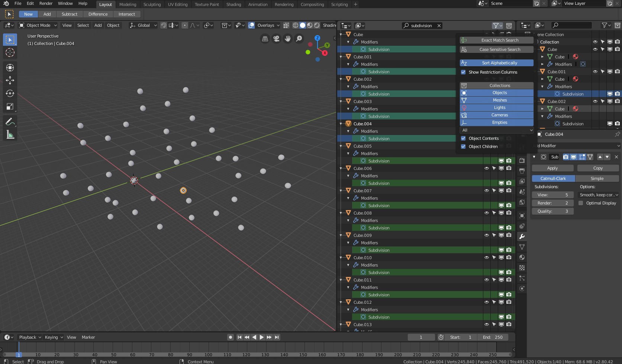Open the Object Mode dropdown
This screenshot has width=622, height=364.
coord(38,25)
